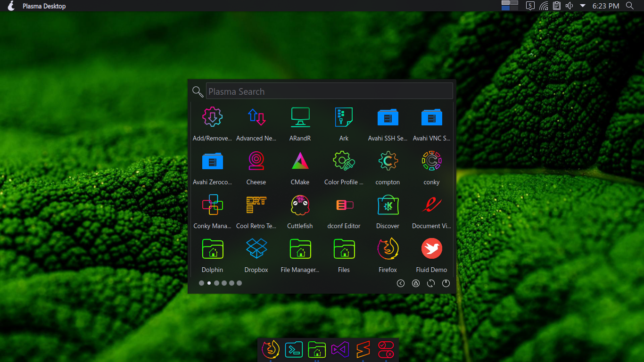Open the volume control tray icon
Image resolution: width=644 pixels, height=362 pixels.
tap(569, 6)
